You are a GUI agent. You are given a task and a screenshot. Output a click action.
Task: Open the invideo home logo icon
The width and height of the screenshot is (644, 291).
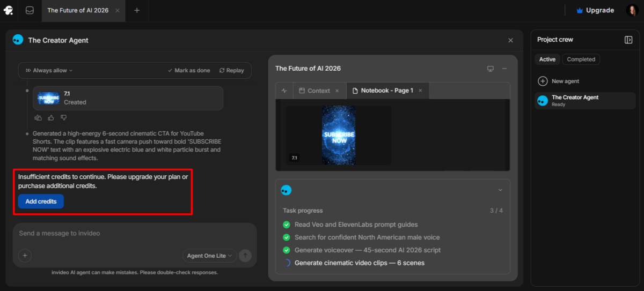click(x=9, y=10)
